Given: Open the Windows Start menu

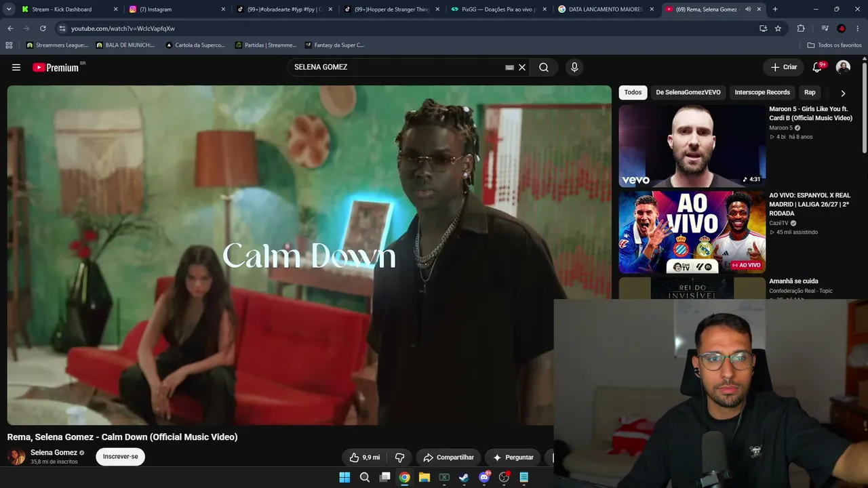Looking at the screenshot, I should click(344, 477).
